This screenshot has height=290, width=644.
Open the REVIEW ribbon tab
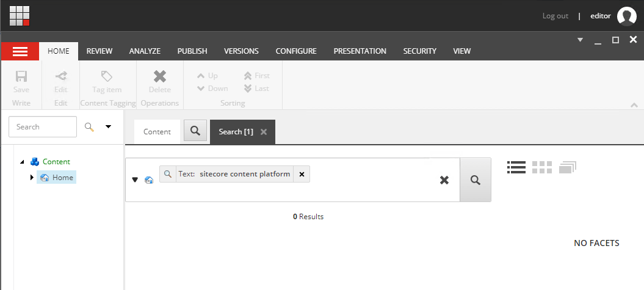tap(99, 51)
